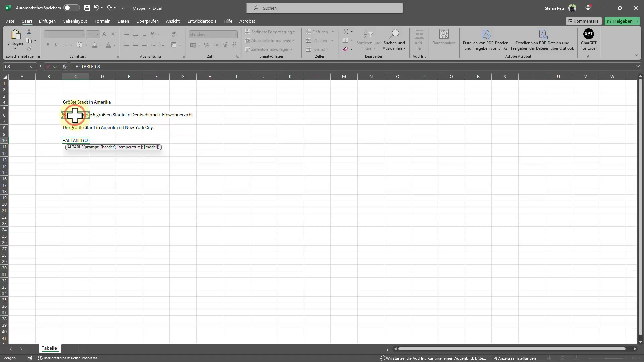Switch to the Einfügen ribbon tab

47,21
